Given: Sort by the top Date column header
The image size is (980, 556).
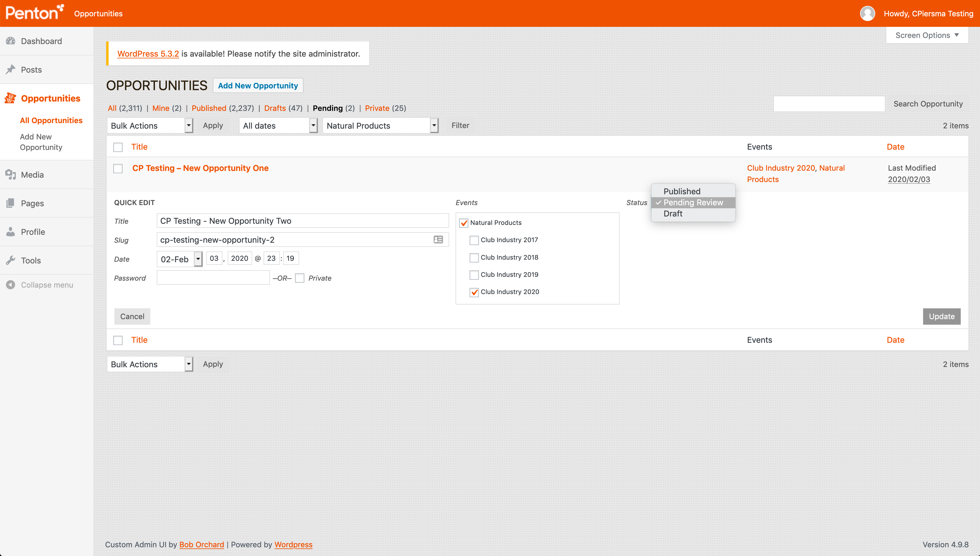Looking at the screenshot, I should [x=895, y=147].
